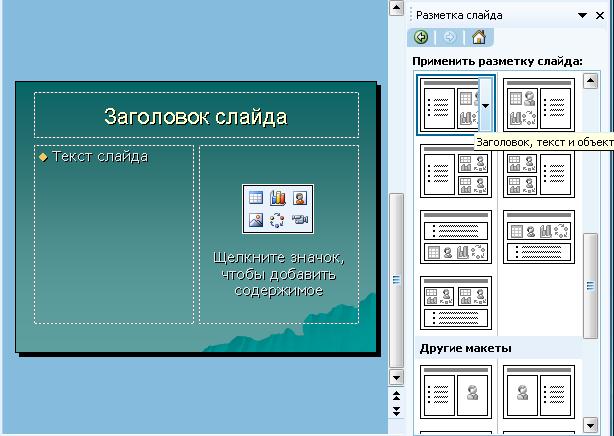Apply layout: text left, clip art right
This screenshot has width=614, height=436.
click(456, 392)
